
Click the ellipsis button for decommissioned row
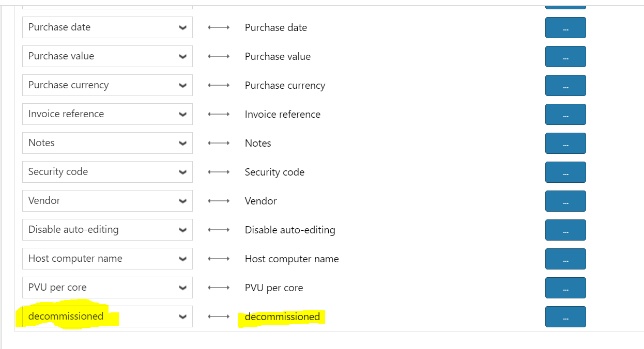coord(565,316)
